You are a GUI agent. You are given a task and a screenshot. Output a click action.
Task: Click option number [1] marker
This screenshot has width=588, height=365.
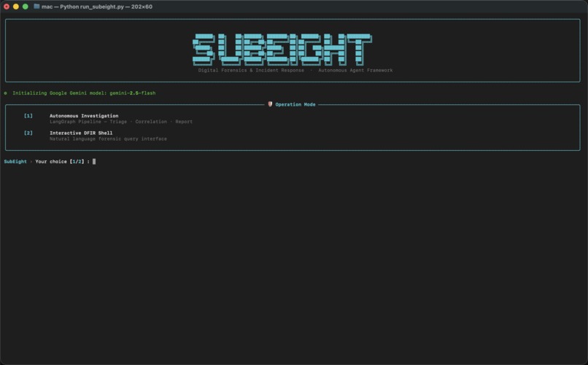(x=28, y=116)
